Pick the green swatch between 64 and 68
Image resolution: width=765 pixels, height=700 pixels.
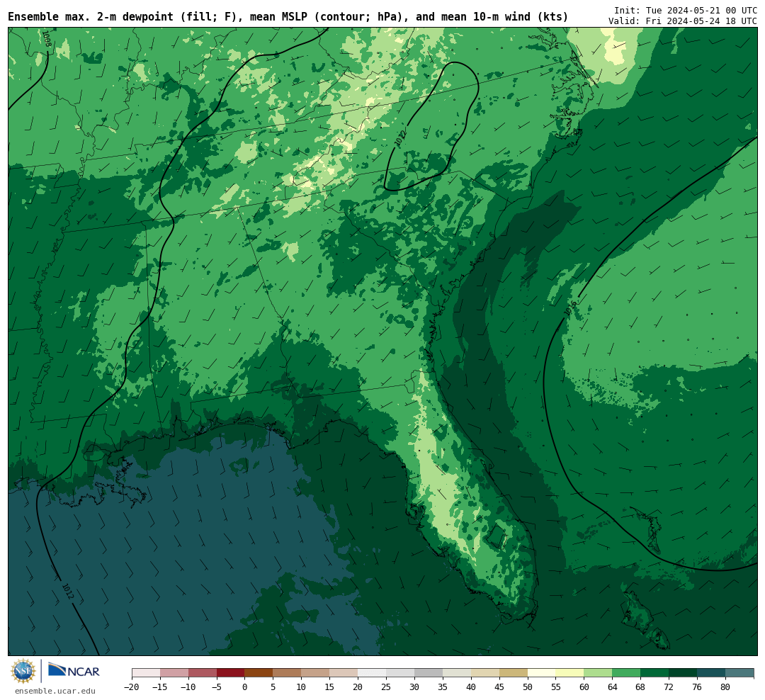[x=627, y=673]
